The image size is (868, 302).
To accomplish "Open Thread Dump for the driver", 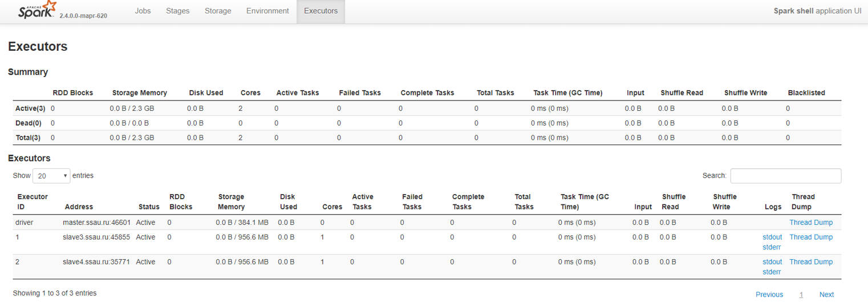I will [x=810, y=223].
